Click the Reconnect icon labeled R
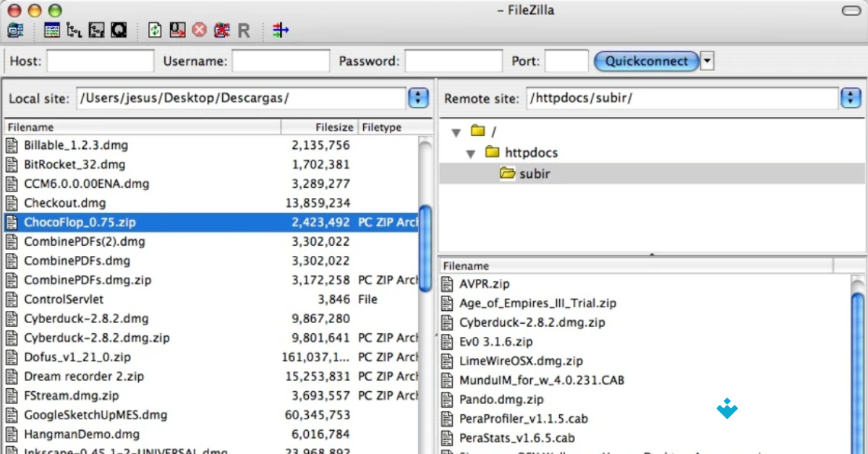The image size is (868, 454). click(x=244, y=30)
